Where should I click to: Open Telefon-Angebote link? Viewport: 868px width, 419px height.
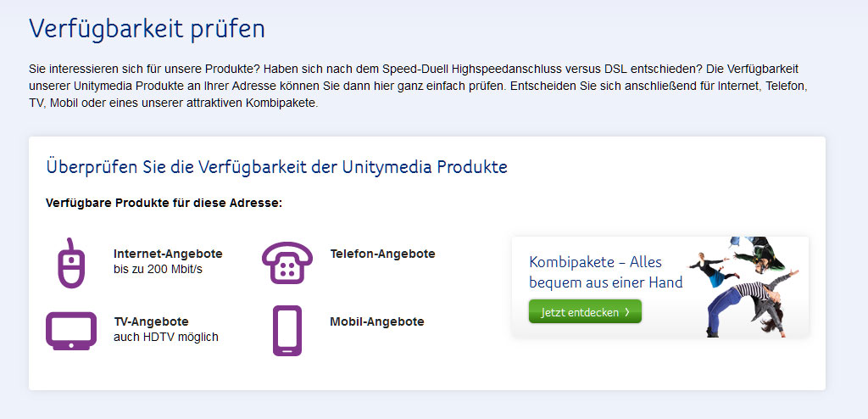(382, 254)
